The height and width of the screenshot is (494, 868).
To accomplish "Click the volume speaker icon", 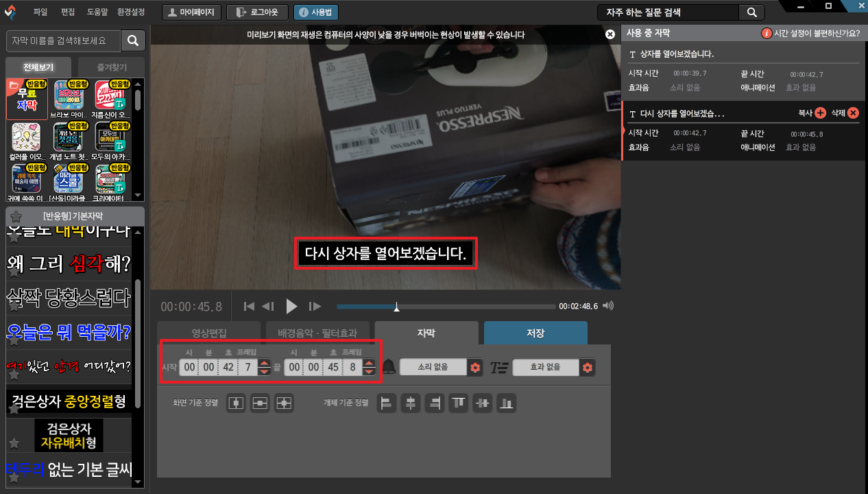I will 608,306.
